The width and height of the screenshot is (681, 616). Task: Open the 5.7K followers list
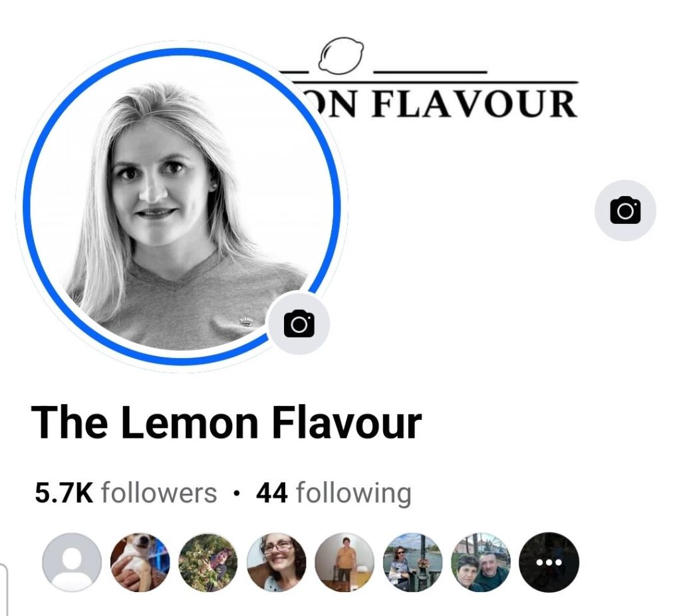[126, 493]
